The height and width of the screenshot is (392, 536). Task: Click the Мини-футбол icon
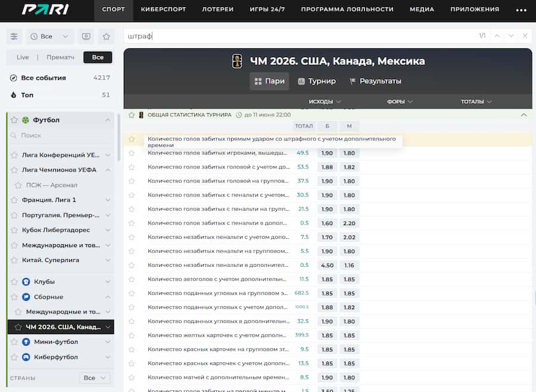coord(26,342)
